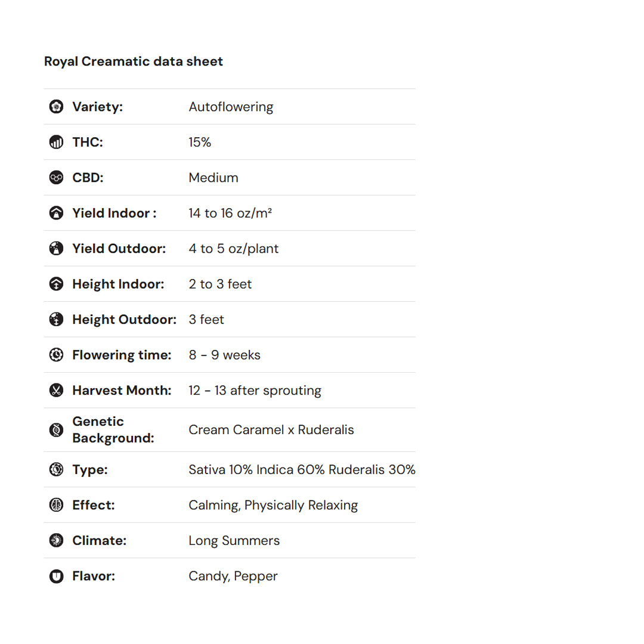Click the Variety flower icon
Screen dimensions: 644x644
tap(56, 107)
